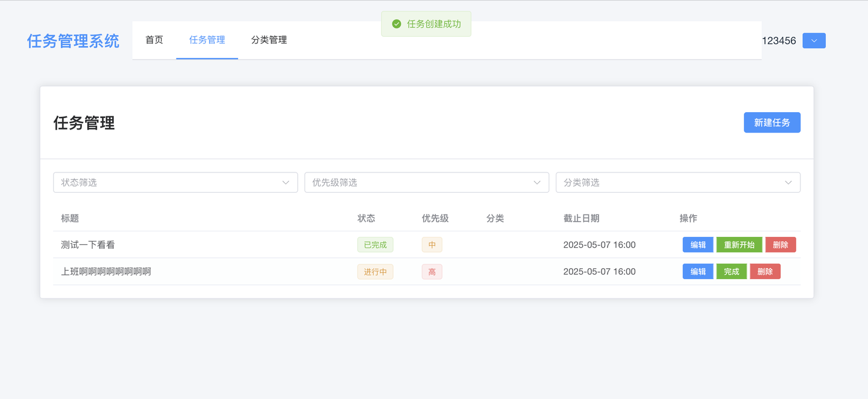
Task: Click 重新开始 on the completed task
Action: point(739,245)
